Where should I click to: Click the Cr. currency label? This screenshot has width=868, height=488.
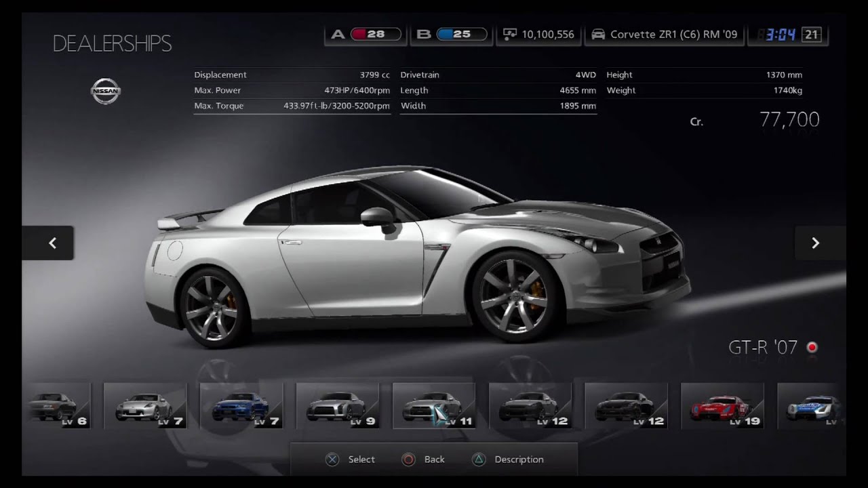(x=696, y=122)
